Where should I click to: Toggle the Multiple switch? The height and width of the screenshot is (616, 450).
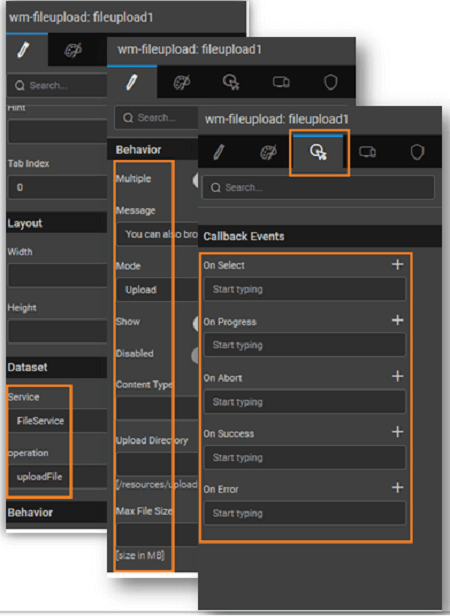195,180
